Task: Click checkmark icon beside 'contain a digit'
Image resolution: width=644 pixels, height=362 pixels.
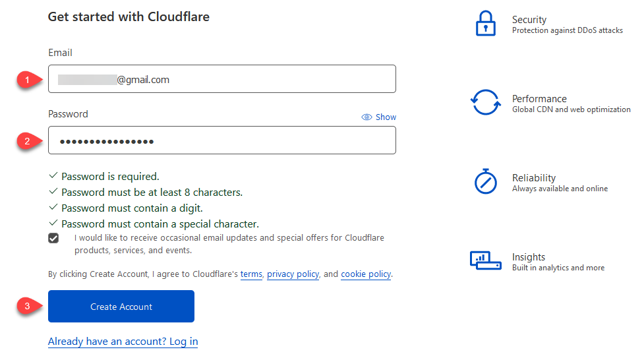Action: point(53,208)
